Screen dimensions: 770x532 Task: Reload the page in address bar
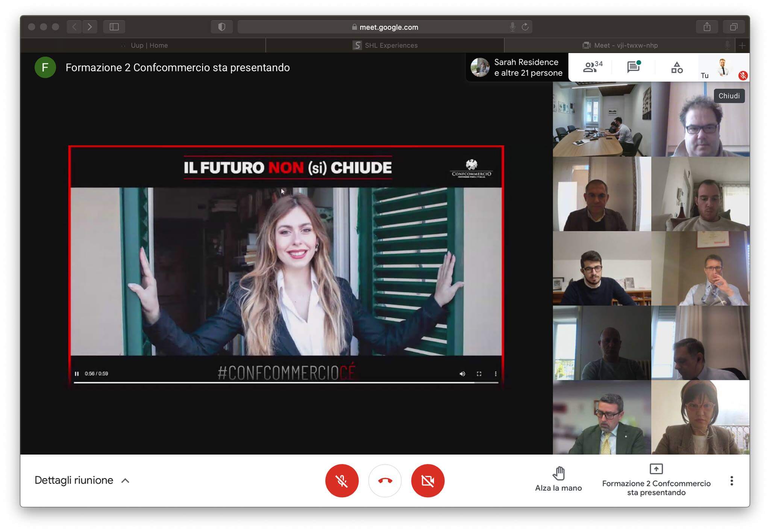(x=525, y=27)
